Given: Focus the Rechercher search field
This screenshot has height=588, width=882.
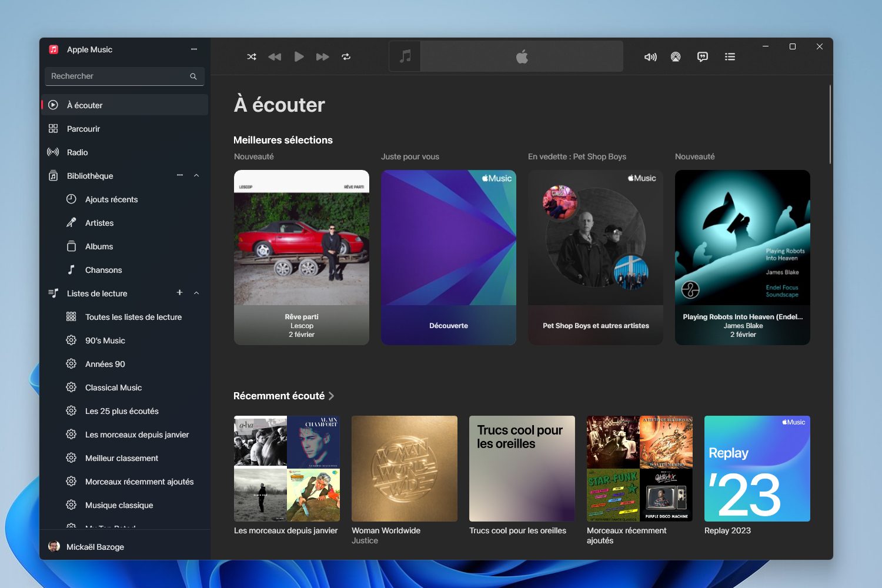Looking at the screenshot, I should (125, 76).
